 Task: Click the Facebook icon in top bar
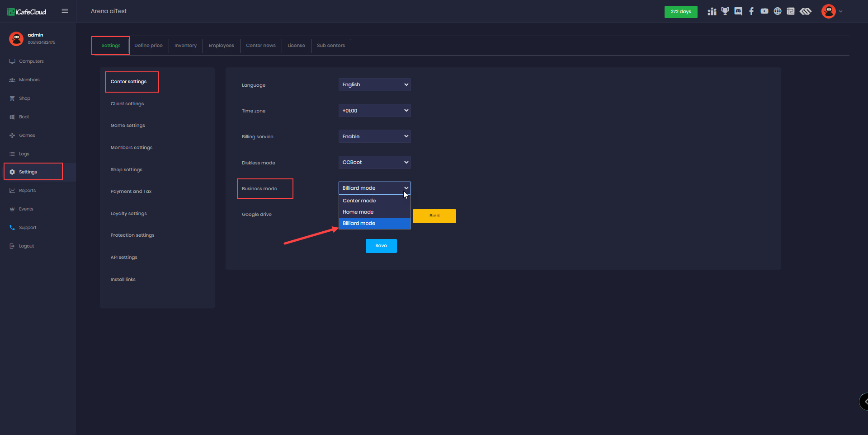[x=751, y=11]
